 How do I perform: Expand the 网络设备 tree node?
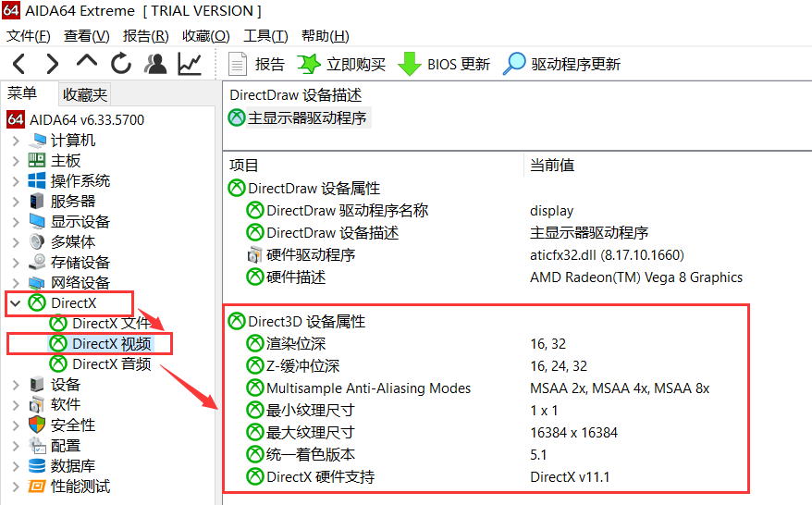point(16,283)
